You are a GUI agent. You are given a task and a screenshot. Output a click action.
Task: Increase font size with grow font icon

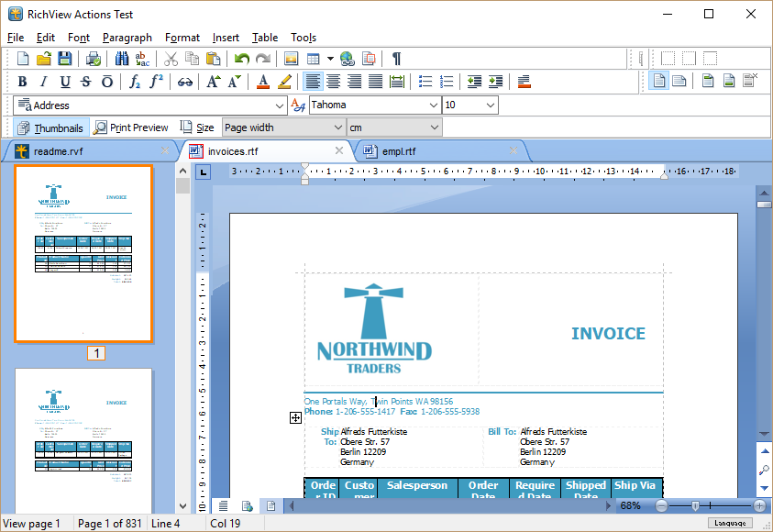coord(214,82)
